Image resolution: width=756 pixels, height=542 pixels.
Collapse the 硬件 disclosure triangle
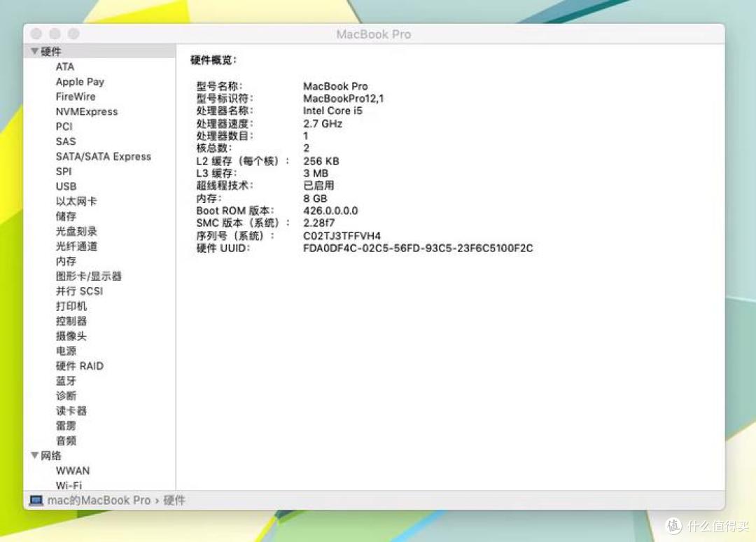click(35, 51)
